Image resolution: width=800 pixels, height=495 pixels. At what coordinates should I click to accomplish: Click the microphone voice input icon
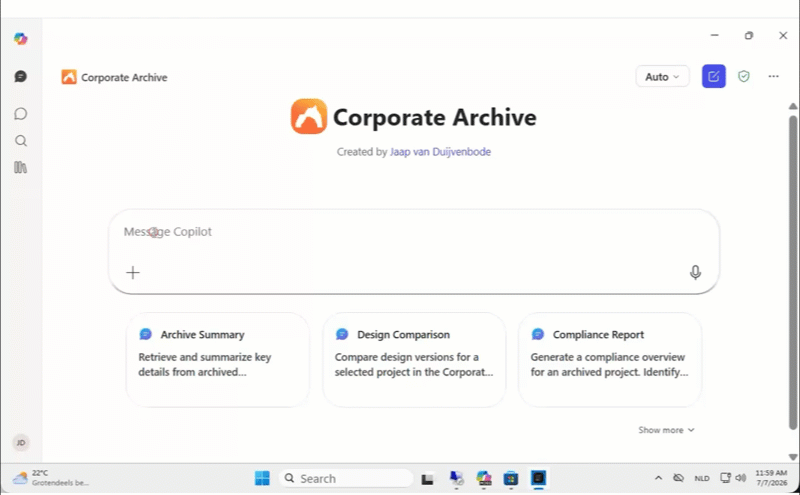(695, 273)
